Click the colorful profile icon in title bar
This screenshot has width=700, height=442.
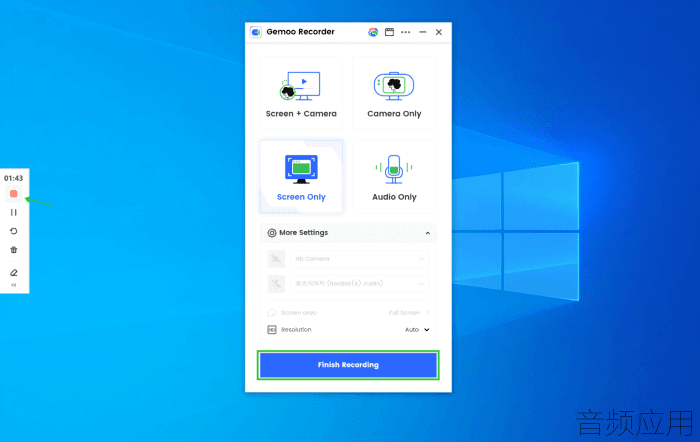click(x=373, y=32)
